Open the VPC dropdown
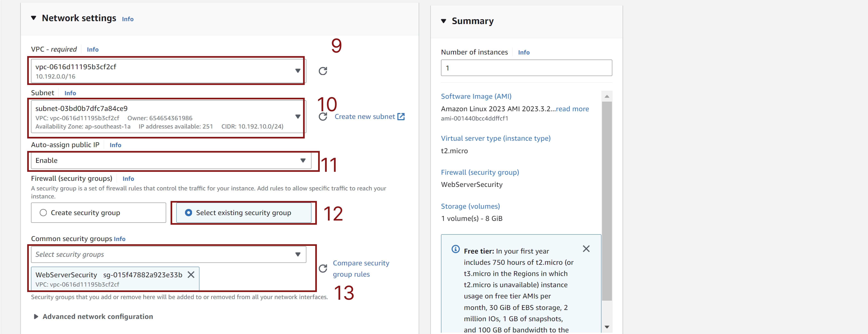 click(169, 71)
